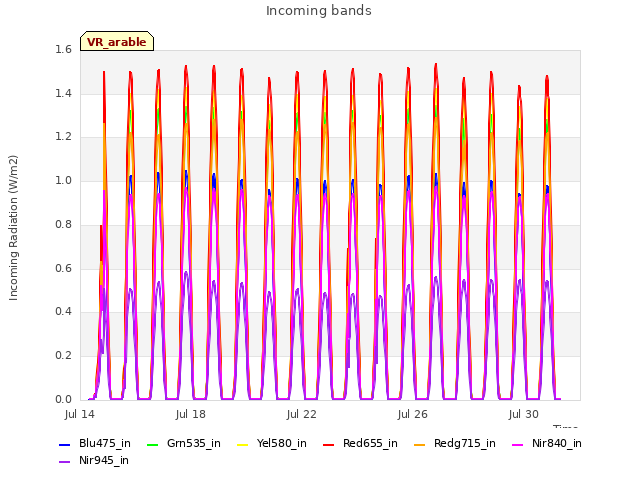Toggle Red655_in series in legend
This screenshot has height=480, width=640.
click(360, 444)
